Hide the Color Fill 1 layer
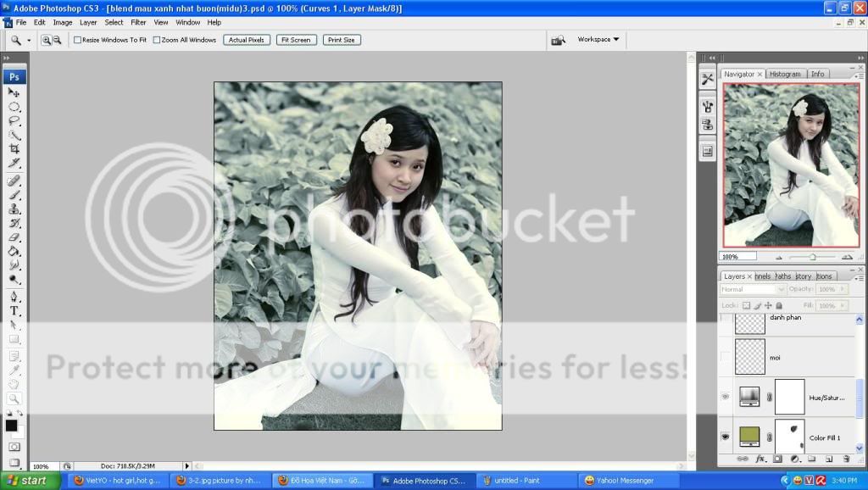868x490 pixels. tap(726, 437)
